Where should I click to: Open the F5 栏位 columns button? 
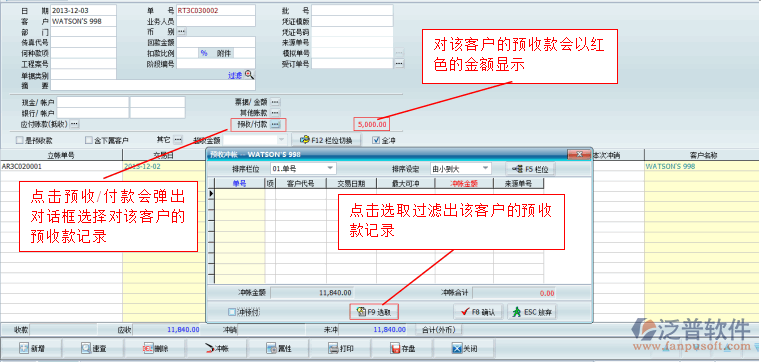(530, 169)
